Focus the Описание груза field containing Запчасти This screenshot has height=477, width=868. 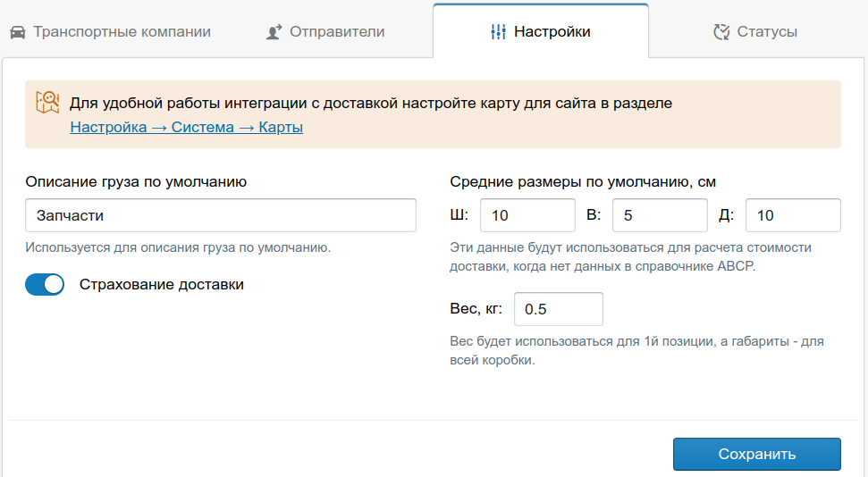[x=220, y=215]
